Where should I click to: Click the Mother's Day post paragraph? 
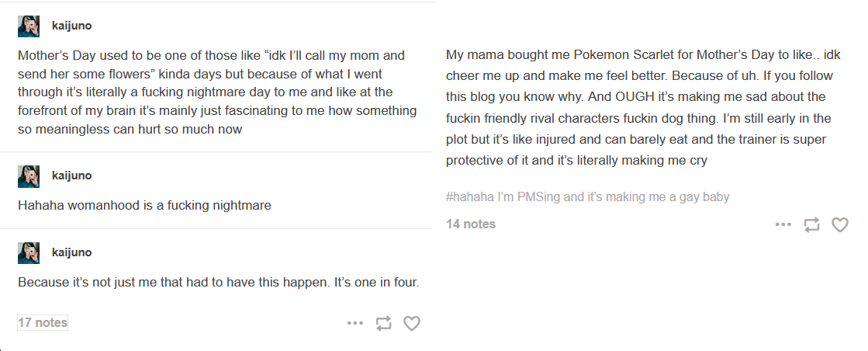[217, 92]
